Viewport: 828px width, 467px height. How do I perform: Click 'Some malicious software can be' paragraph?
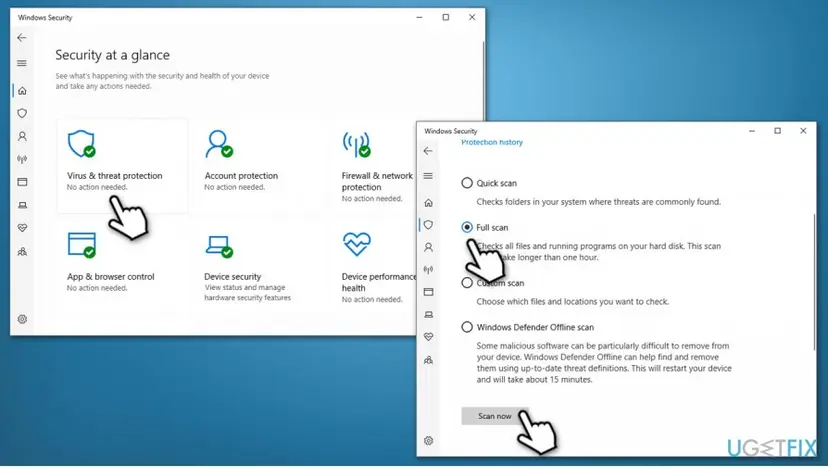604,363
